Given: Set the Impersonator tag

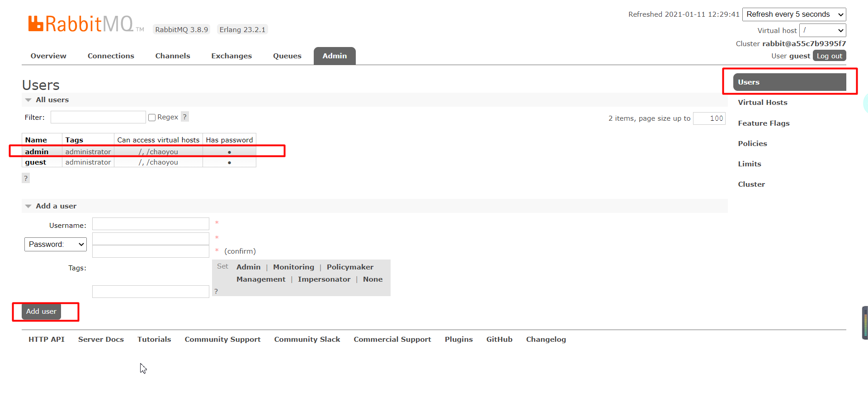Looking at the screenshot, I should pyautogui.click(x=324, y=279).
